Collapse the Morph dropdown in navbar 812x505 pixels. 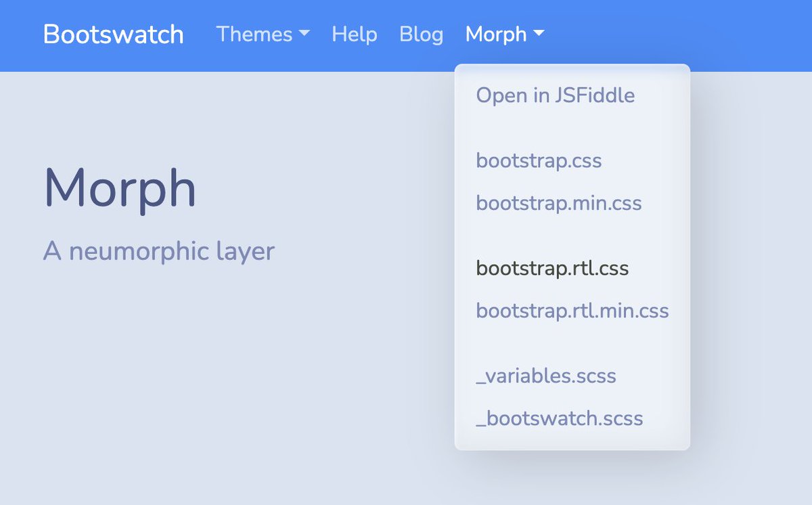504,34
